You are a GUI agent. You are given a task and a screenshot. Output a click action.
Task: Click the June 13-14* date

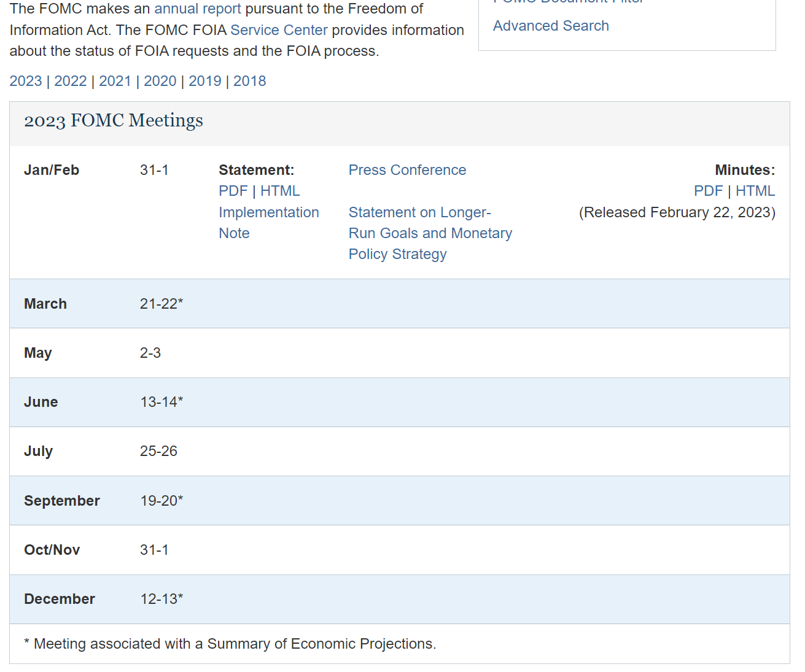(x=161, y=402)
